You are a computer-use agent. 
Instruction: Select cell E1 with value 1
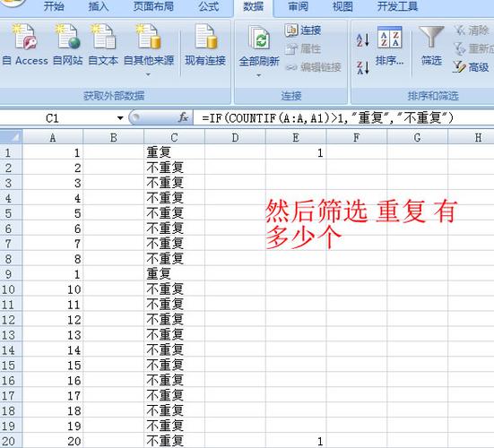pos(296,152)
